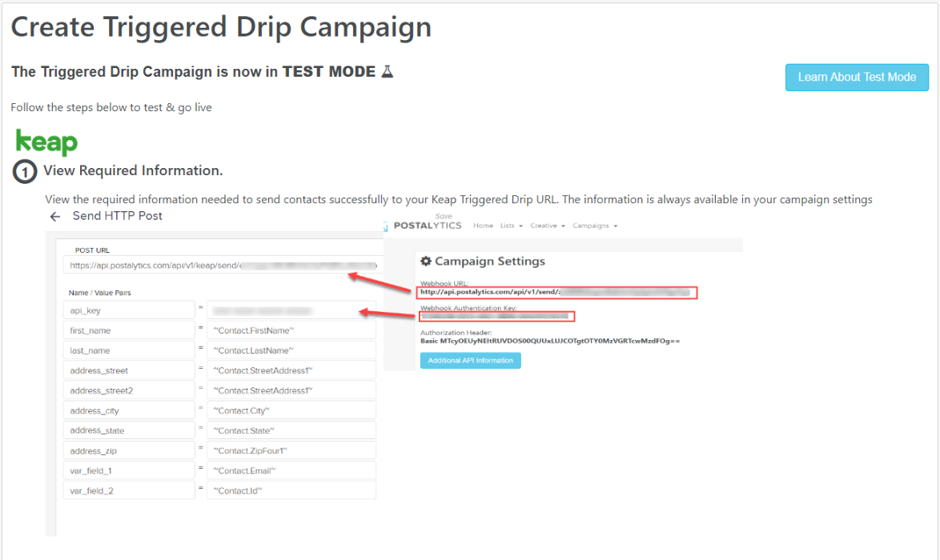The width and height of the screenshot is (940, 560).
Task: Click the Postalytics logo
Action: pyautogui.click(x=423, y=226)
